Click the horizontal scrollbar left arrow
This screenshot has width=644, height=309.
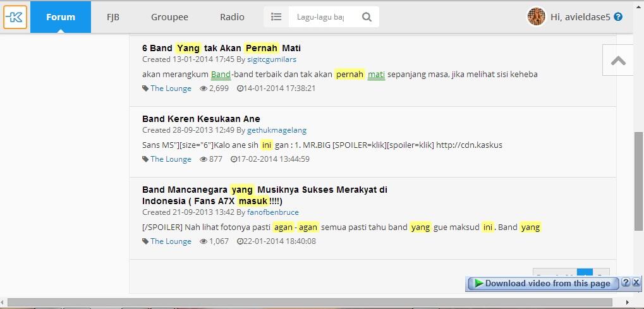[x=3, y=303]
